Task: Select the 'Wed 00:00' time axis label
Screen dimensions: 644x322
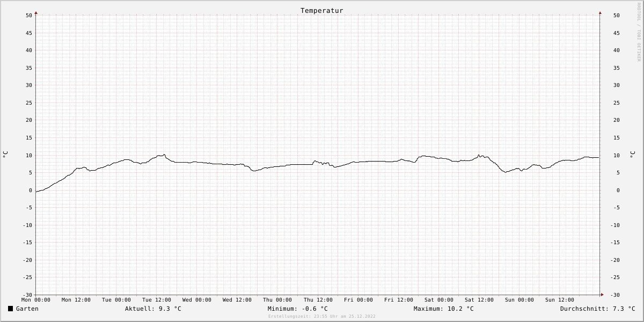Action: coord(197,300)
